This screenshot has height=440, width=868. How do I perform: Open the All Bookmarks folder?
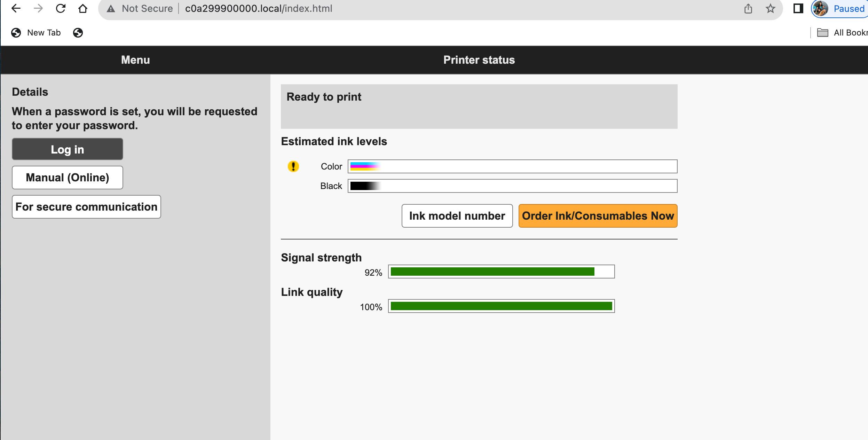tap(842, 33)
